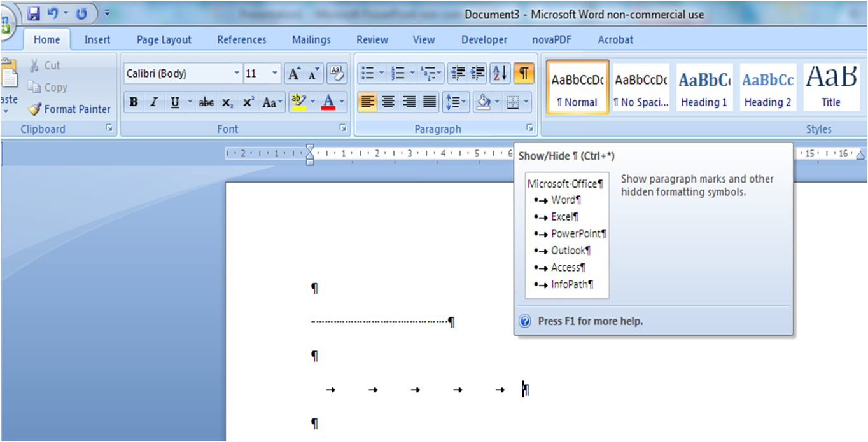Toggle Italic formatting
The image size is (868, 442).
coord(153,102)
